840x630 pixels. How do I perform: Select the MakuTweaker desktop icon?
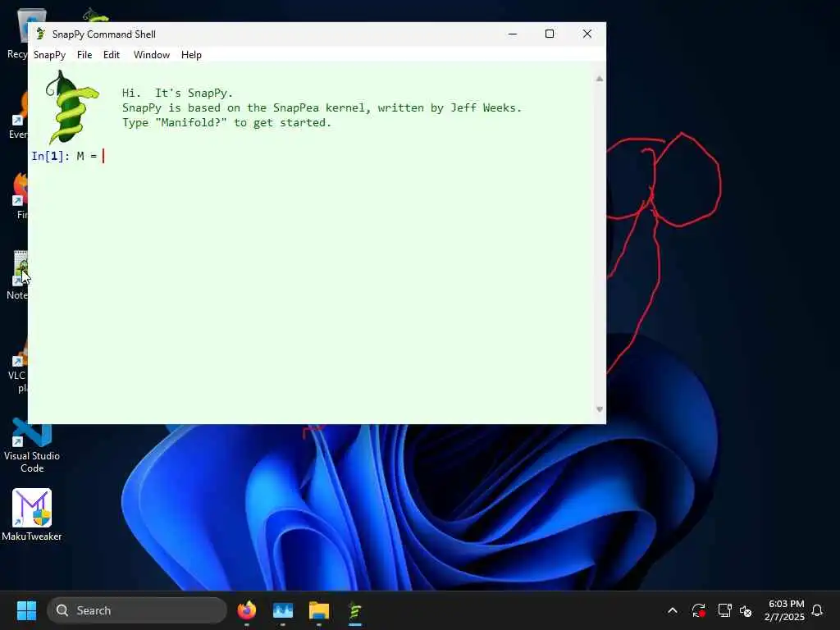(32, 515)
